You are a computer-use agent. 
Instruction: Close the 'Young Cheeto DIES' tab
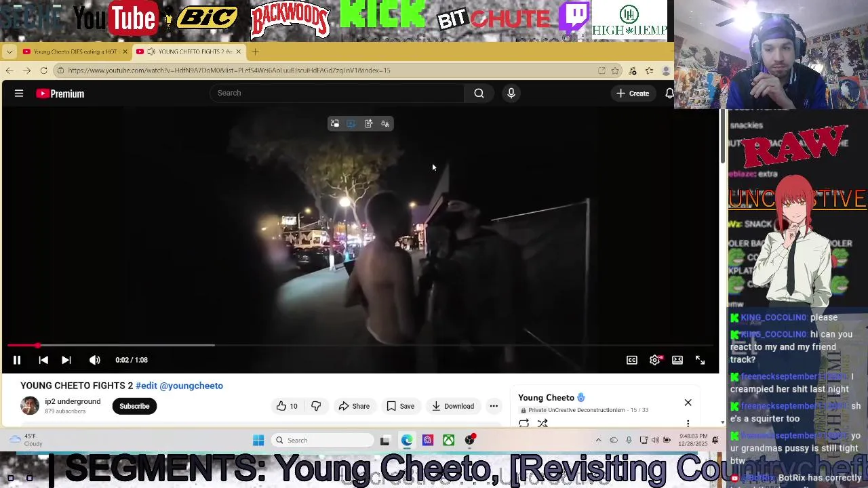click(x=125, y=52)
